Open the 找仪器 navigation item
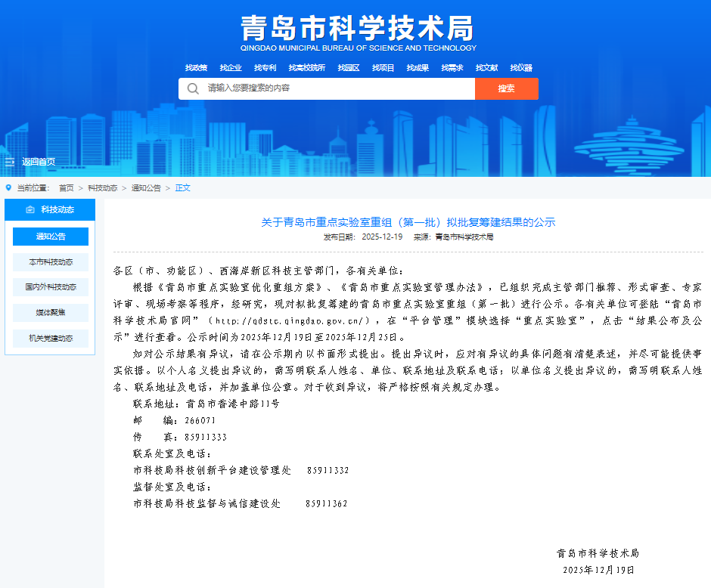 [520, 67]
